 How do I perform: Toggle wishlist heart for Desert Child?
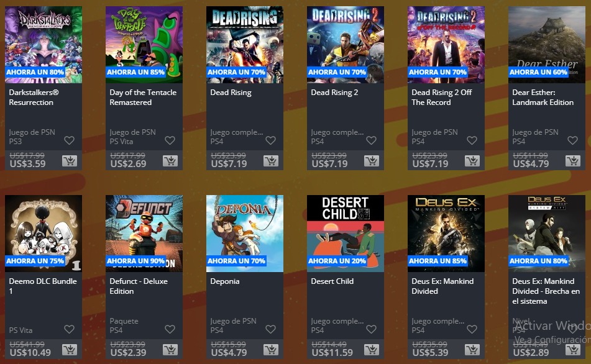point(371,329)
